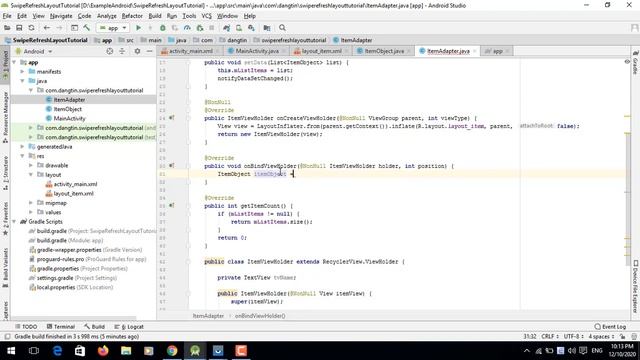Click the Profile app gauge icon

pos(187,28)
